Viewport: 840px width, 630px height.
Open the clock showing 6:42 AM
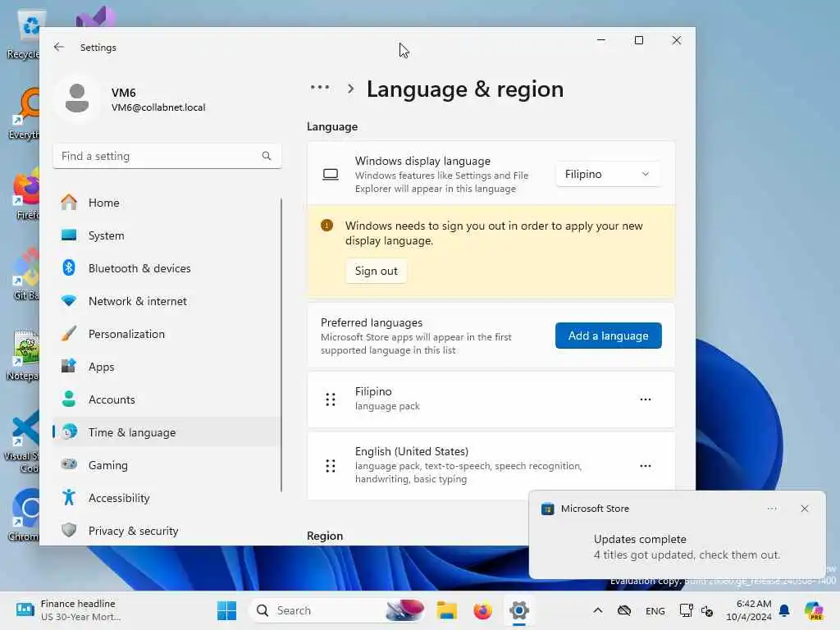[x=749, y=610]
